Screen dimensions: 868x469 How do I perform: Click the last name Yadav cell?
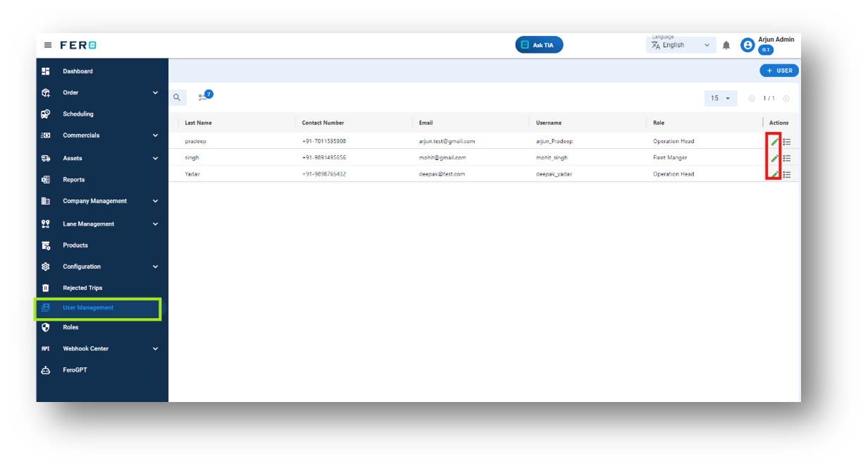tap(192, 174)
